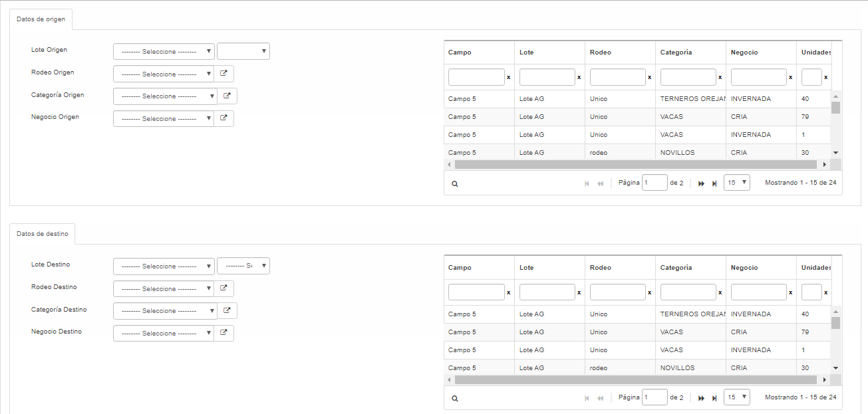Sort origen grid by Negocio column header
The height and width of the screenshot is (414, 868).
point(761,52)
